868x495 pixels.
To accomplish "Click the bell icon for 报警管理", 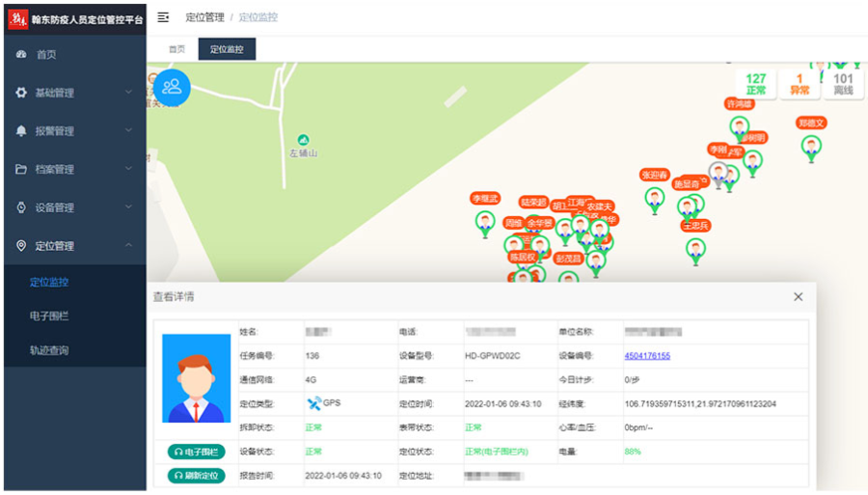I will (x=21, y=130).
